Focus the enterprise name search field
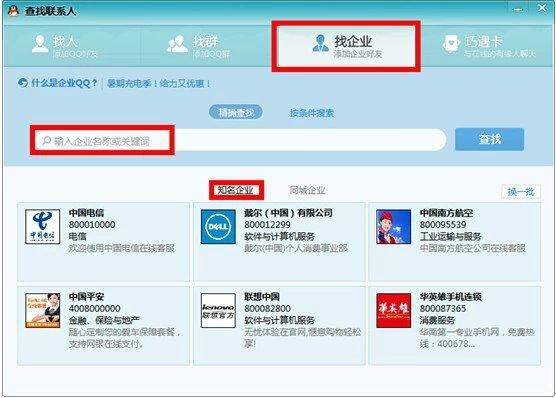This screenshot has width=556, height=398. [240, 140]
